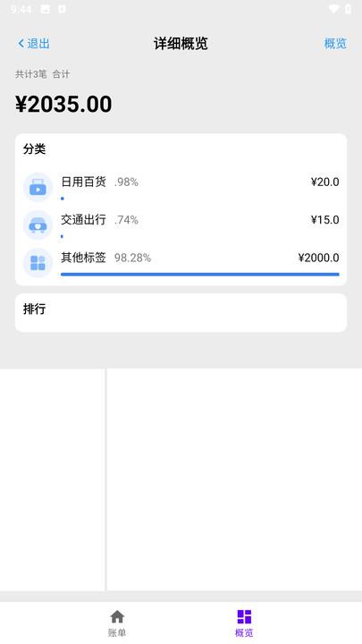Switch to the 概览 bottom tab
Image resolution: width=362 pixels, height=644 pixels.
tap(244, 623)
